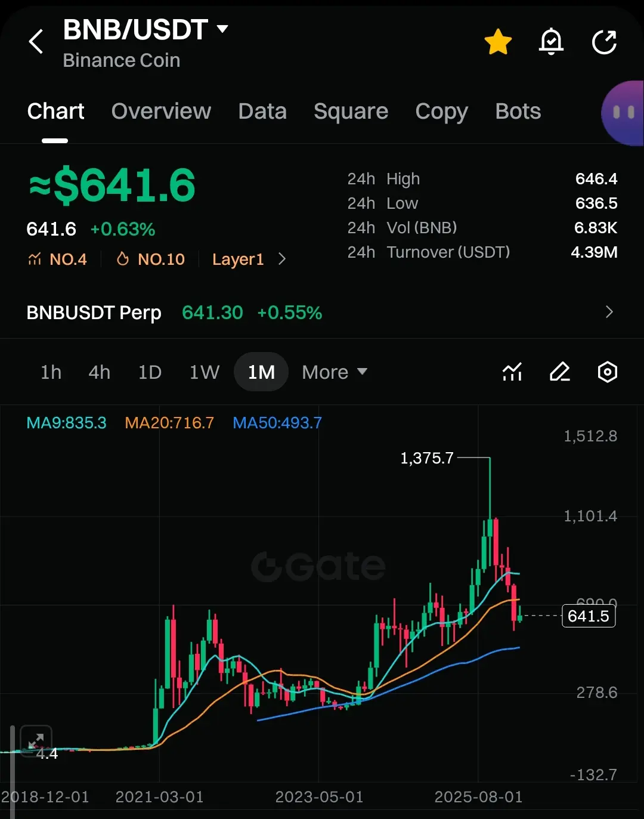Tap the Perp price 641.30
Screen dimensions: 644x819
(x=212, y=313)
